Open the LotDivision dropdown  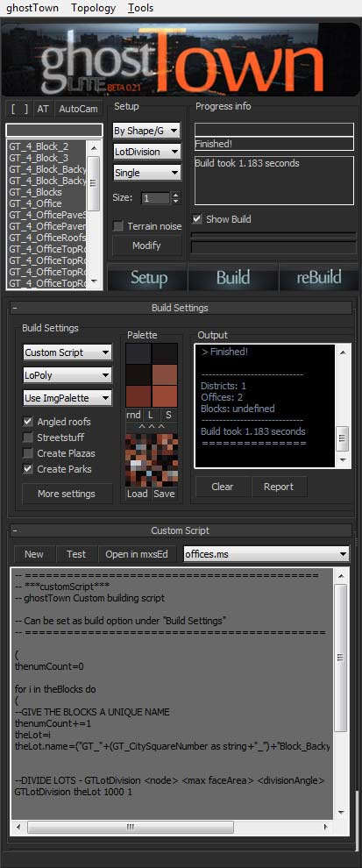146,152
